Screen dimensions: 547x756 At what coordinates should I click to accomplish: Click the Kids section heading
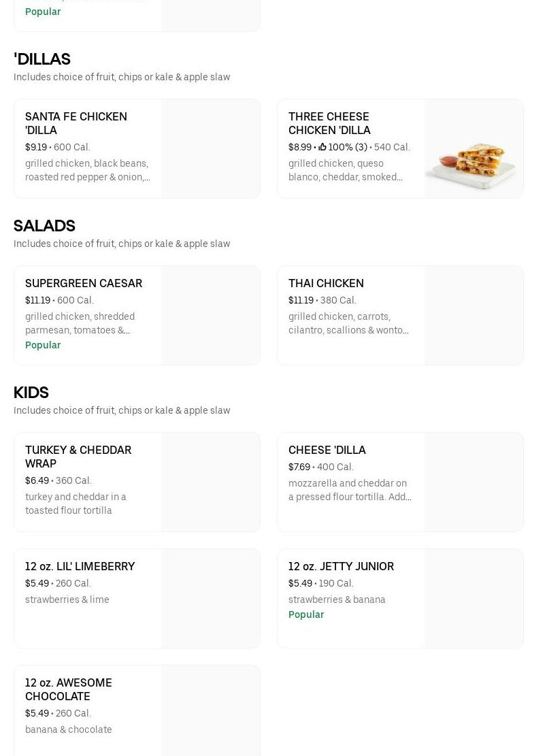coord(31,393)
